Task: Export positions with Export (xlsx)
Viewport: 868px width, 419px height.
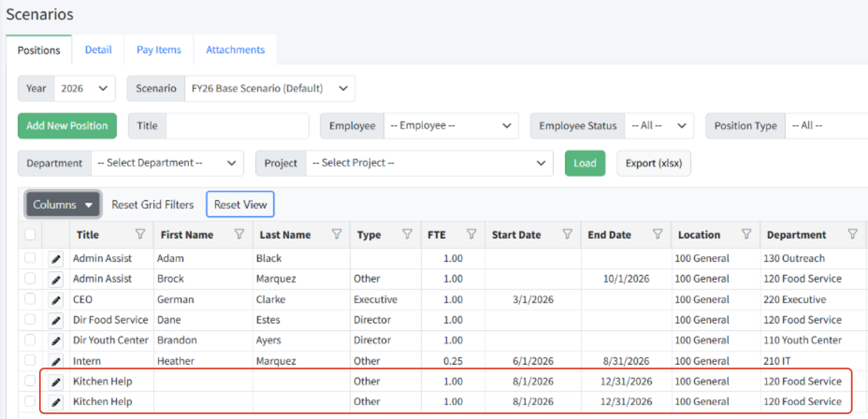Action: (654, 163)
